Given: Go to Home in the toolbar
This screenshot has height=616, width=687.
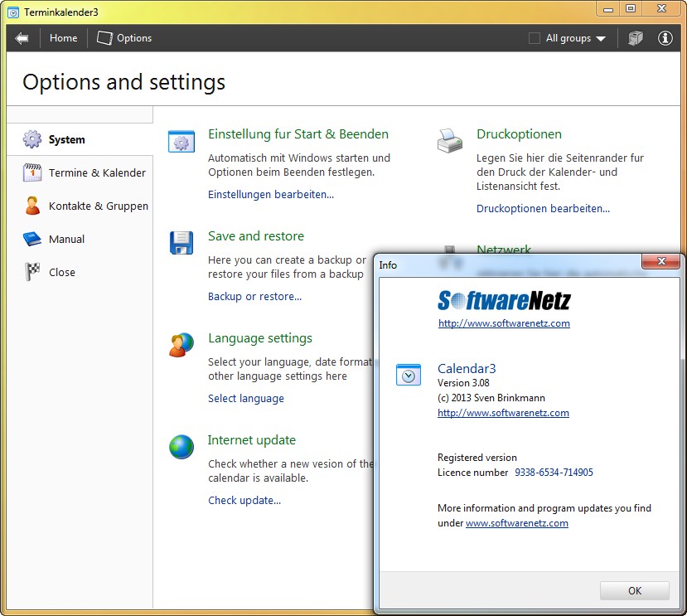Looking at the screenshot, I should tap(63, 38).
